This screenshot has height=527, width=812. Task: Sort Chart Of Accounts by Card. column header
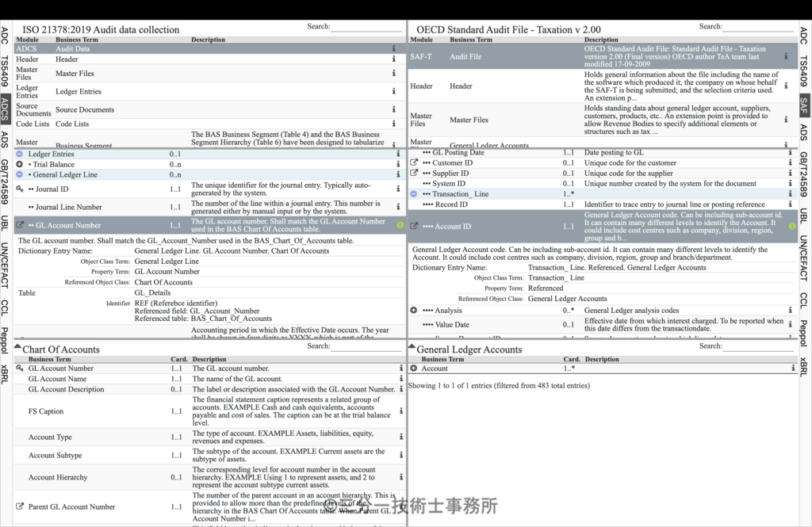click(x=179, y=359)
